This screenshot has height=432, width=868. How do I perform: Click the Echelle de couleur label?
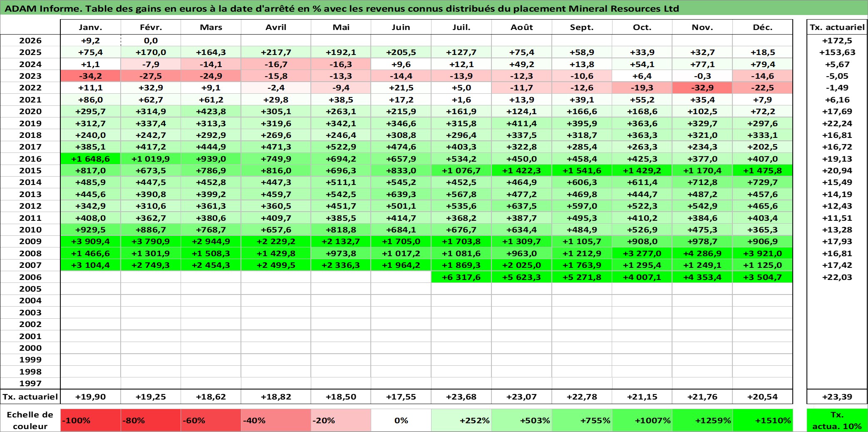click(x=30, y=420)
